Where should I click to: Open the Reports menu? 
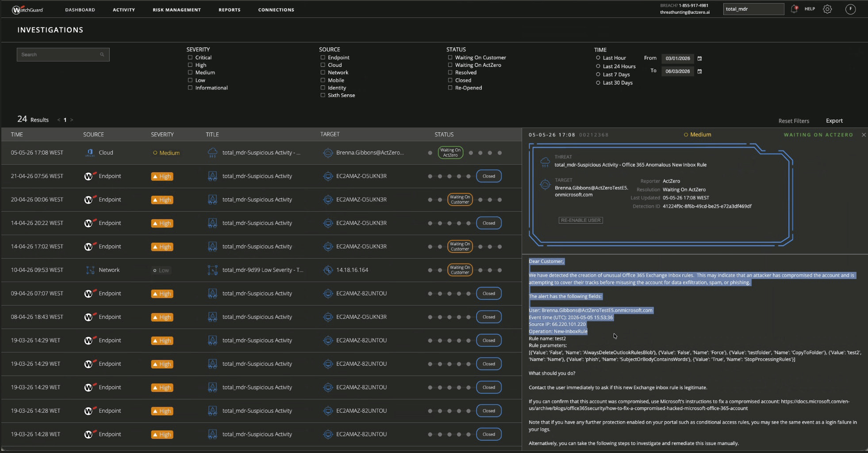click(230, 10)
